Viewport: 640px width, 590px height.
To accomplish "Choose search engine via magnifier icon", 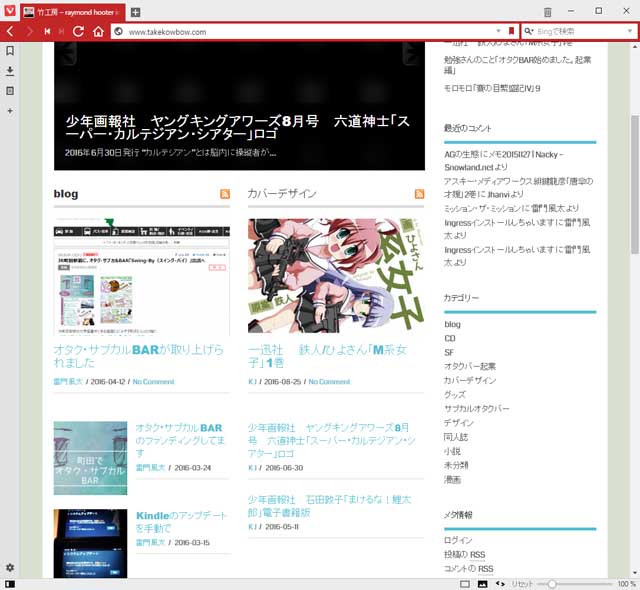I will (x=529, y=31).
